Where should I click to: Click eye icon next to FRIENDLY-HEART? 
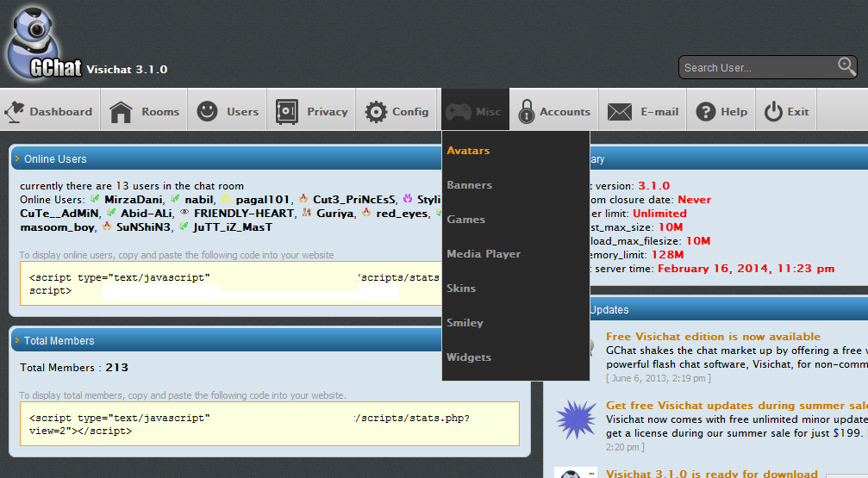coord(184,213)
